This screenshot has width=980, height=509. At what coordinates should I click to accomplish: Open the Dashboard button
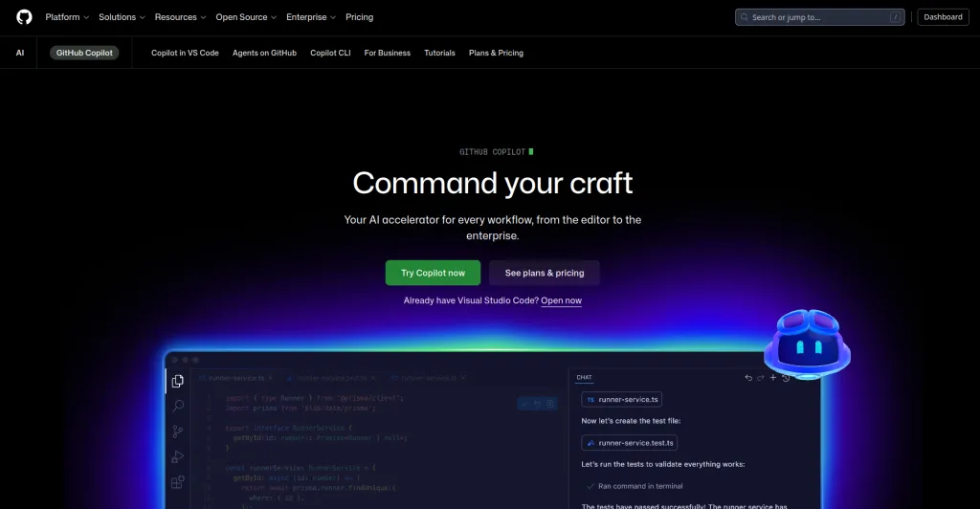click(943, 17)
